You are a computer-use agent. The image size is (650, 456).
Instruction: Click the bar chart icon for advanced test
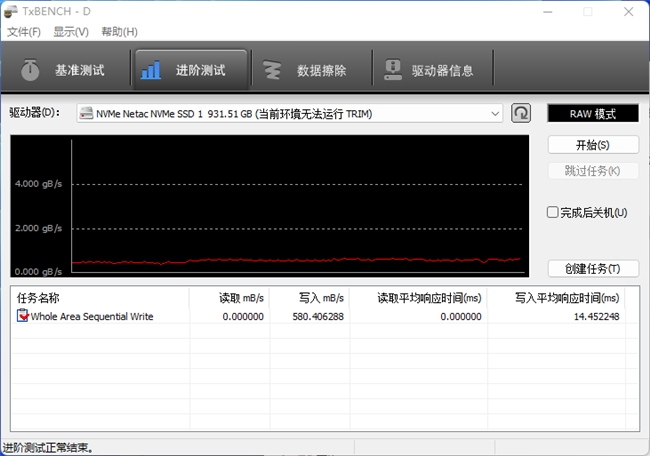click(x=151, y=71)
